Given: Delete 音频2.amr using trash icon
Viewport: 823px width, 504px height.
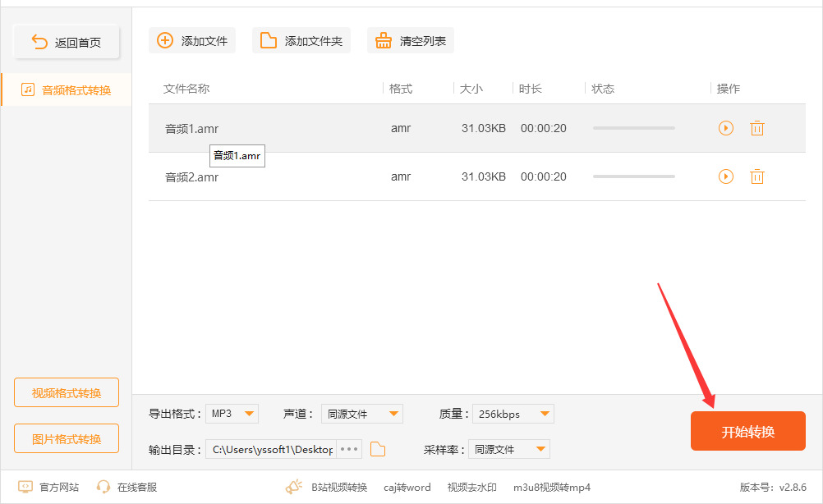Looking at the screenshot, I should click(x=756, y=176).
